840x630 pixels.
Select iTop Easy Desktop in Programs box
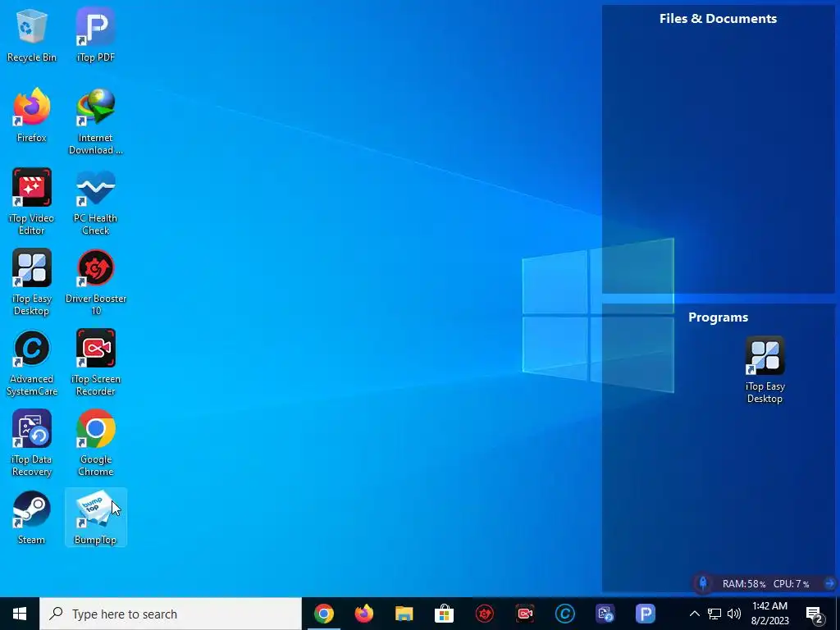click(x=765, y=370)
